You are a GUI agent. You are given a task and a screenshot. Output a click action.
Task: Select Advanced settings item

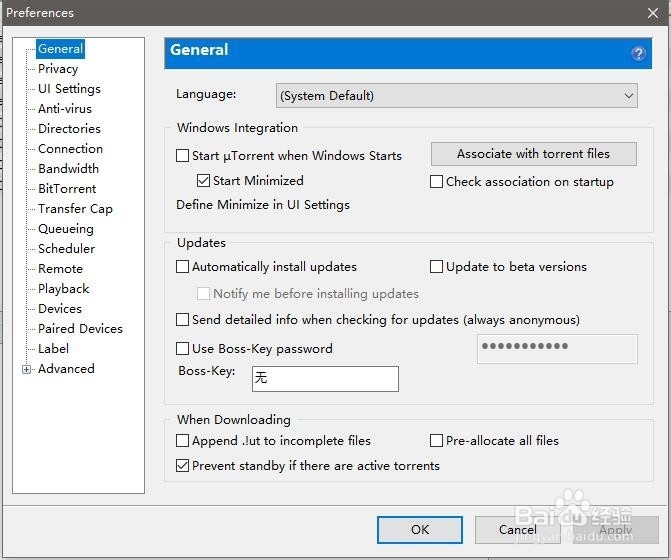(x=66, y=369)
